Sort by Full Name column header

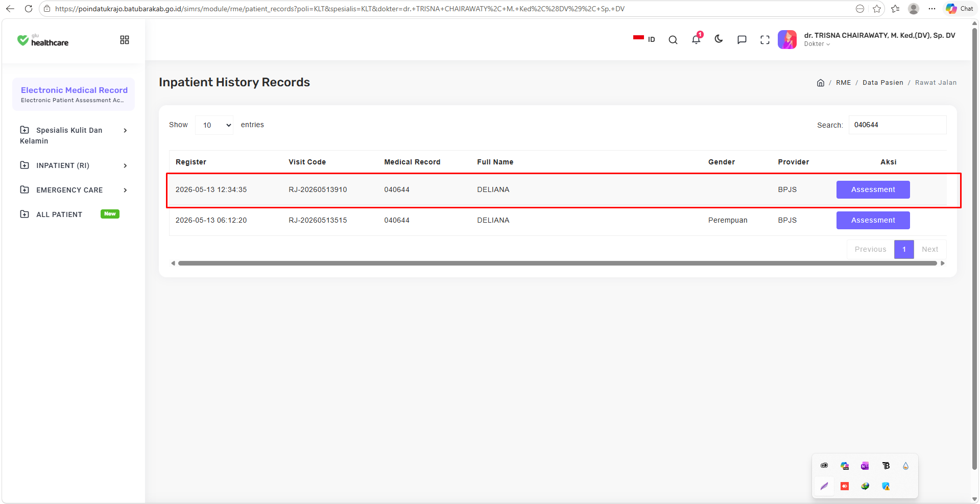coord(495,162)
